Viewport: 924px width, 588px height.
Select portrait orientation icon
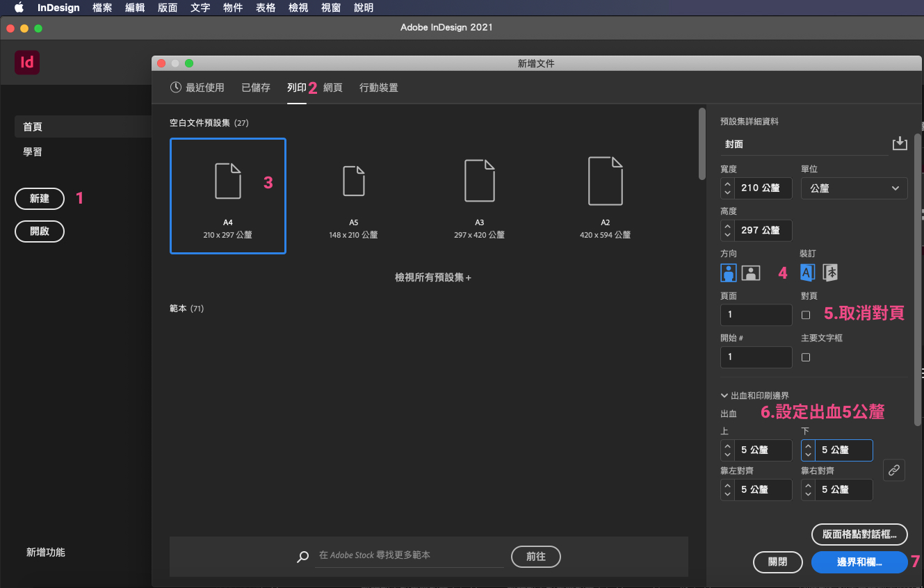tap(729, 272)
